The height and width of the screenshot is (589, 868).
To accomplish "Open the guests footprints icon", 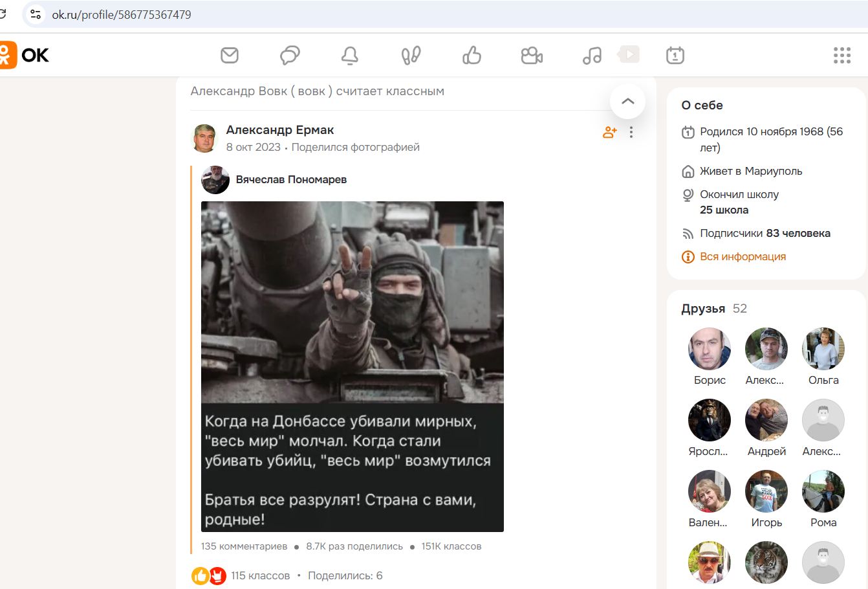I will 411,56.
